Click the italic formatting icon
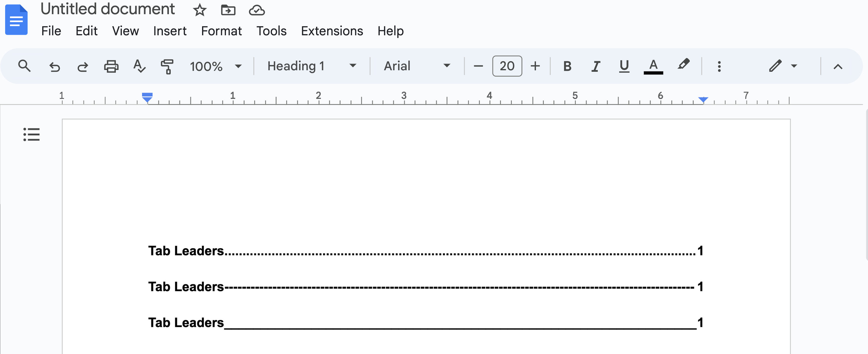Screen dimensions: 868x354 click(594, 66)
